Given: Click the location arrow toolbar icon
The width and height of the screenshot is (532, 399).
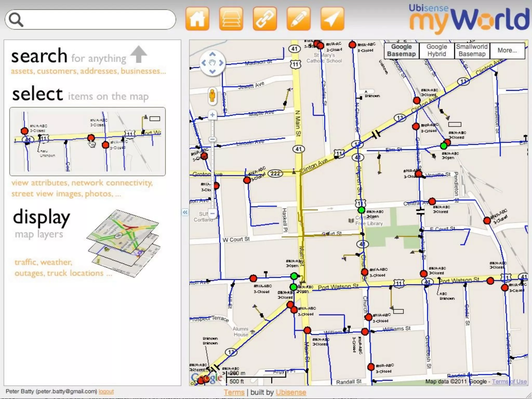Looking at the screenshot, I should pos(332,19).
